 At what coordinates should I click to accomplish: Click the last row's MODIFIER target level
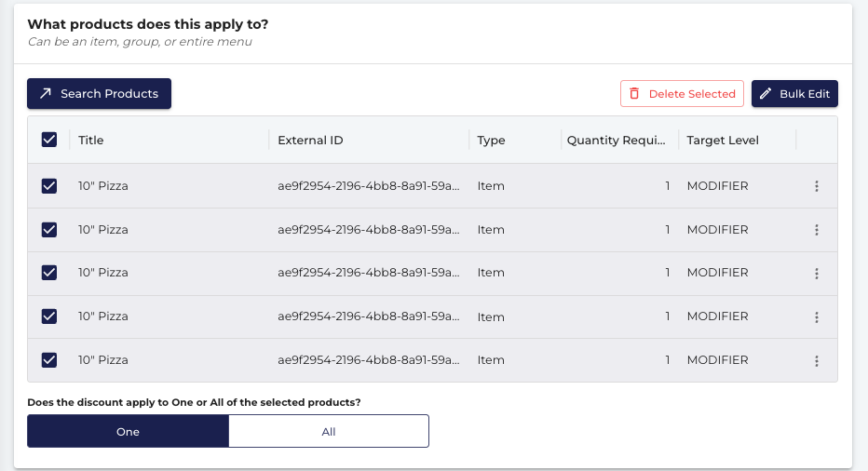click(x=717, y=359)
